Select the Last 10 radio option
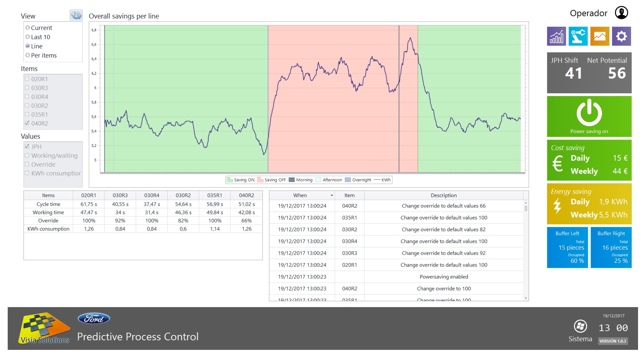 28,37
